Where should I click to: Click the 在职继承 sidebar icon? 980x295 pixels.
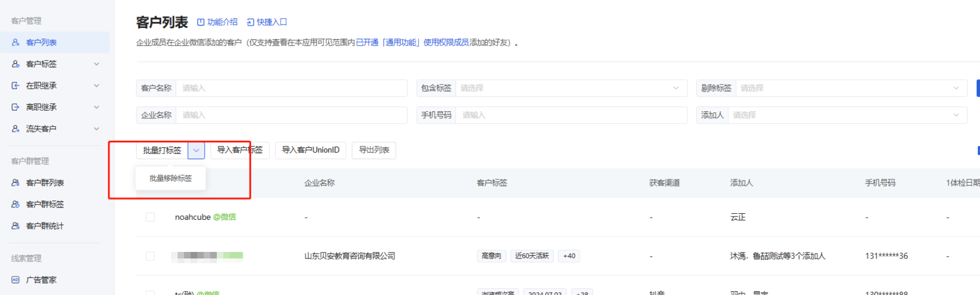tap(16, 86)
